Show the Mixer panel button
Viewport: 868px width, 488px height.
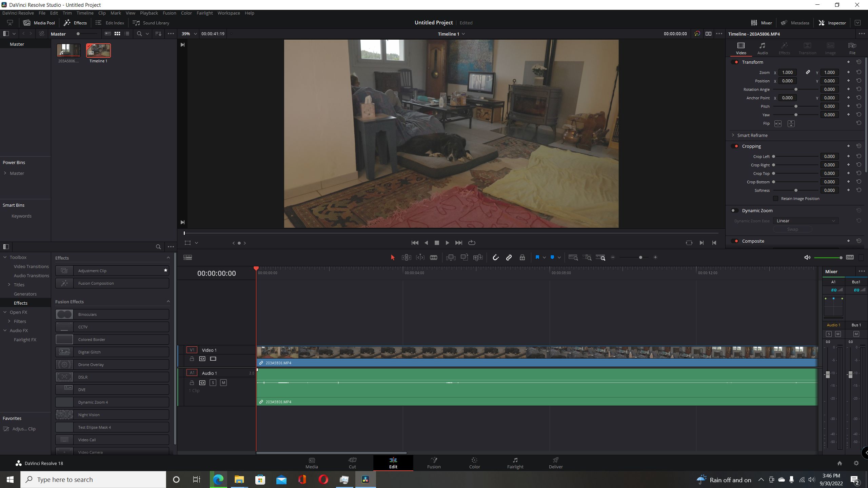coord(762,23)
